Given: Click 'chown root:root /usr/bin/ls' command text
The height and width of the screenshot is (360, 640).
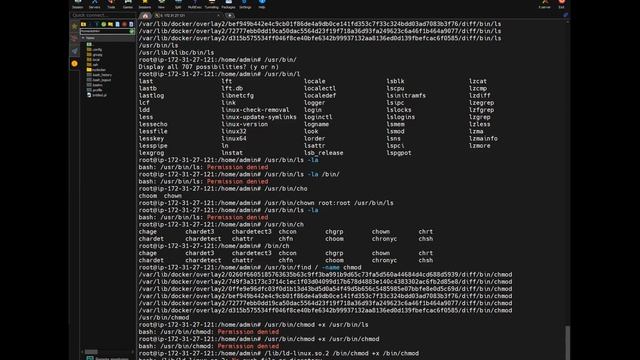Looking at the screenshot, I should [347, 203].
